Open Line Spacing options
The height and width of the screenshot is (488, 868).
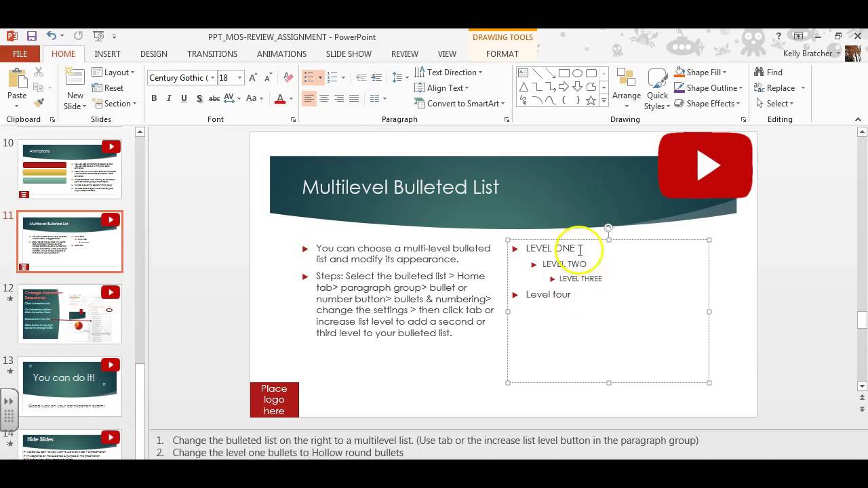coord(401,77)
